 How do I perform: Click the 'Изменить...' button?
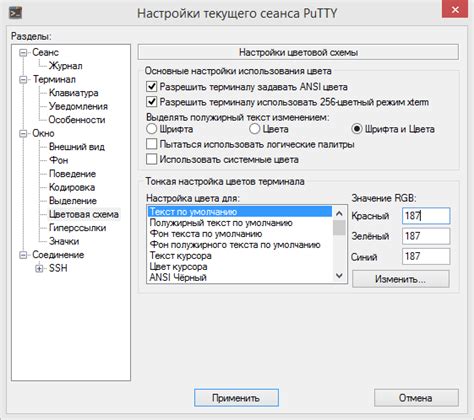coord(401,279)
